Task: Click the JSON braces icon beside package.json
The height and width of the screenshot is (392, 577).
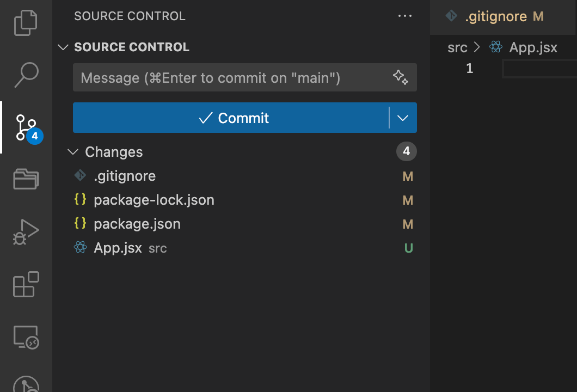Action: pos(80,223)
